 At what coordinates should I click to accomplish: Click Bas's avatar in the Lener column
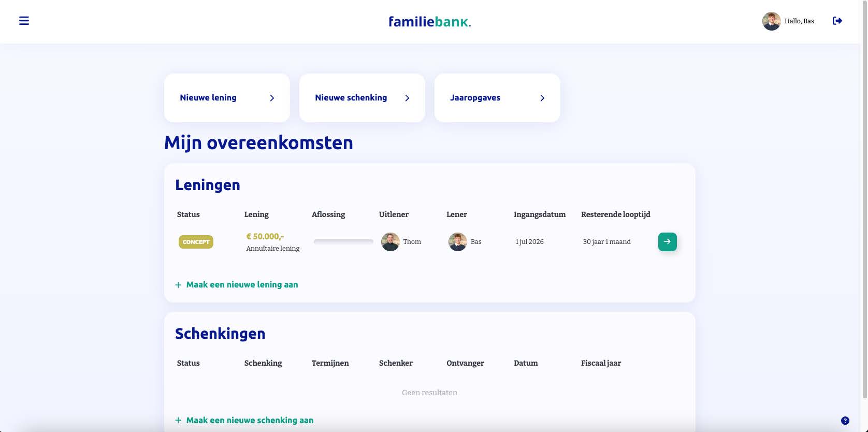(457, 242)
